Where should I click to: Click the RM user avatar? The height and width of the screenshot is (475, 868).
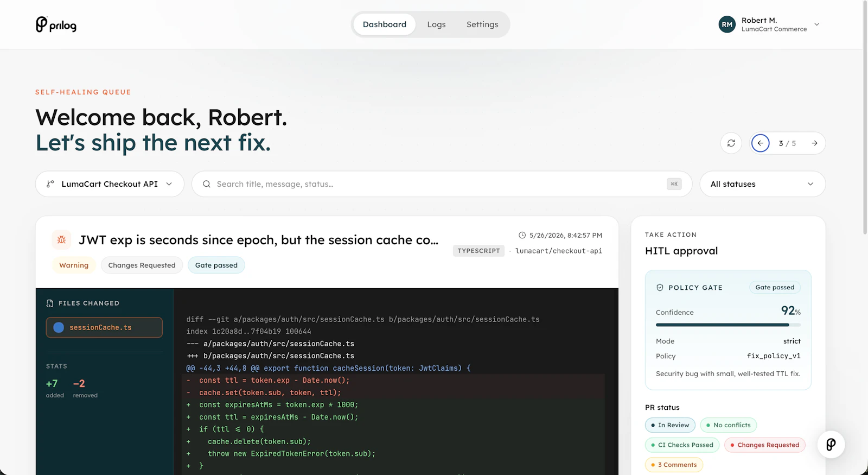[x=727, y=24]
